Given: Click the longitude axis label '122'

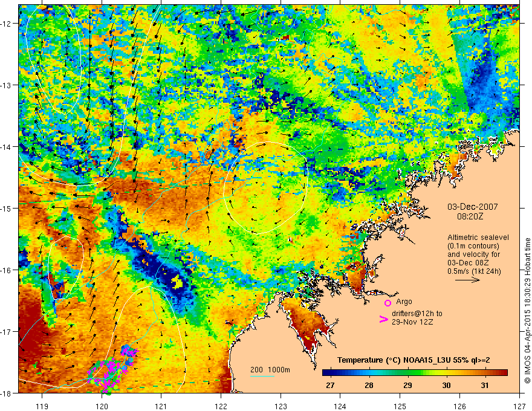Looking at the screenshot, I should (x=221, y=406).
